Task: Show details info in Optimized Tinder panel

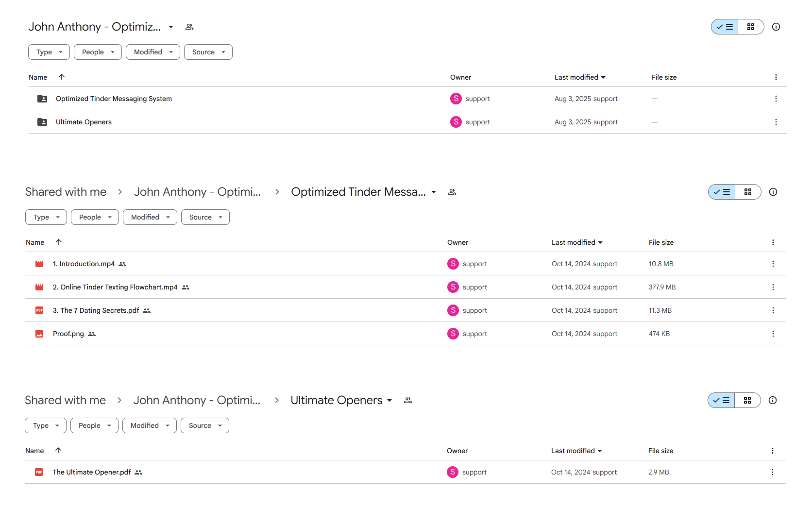Action: click(773, 192)
